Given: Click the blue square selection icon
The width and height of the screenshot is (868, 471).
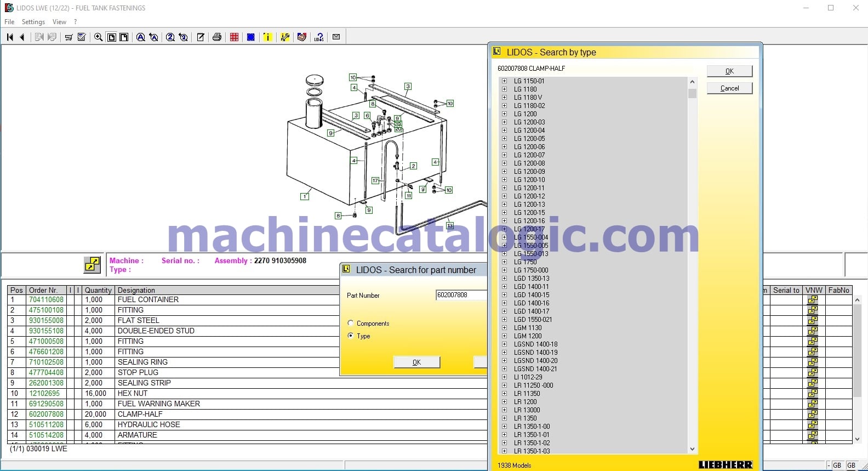Looking at the screenshot, I should point(251,37).
